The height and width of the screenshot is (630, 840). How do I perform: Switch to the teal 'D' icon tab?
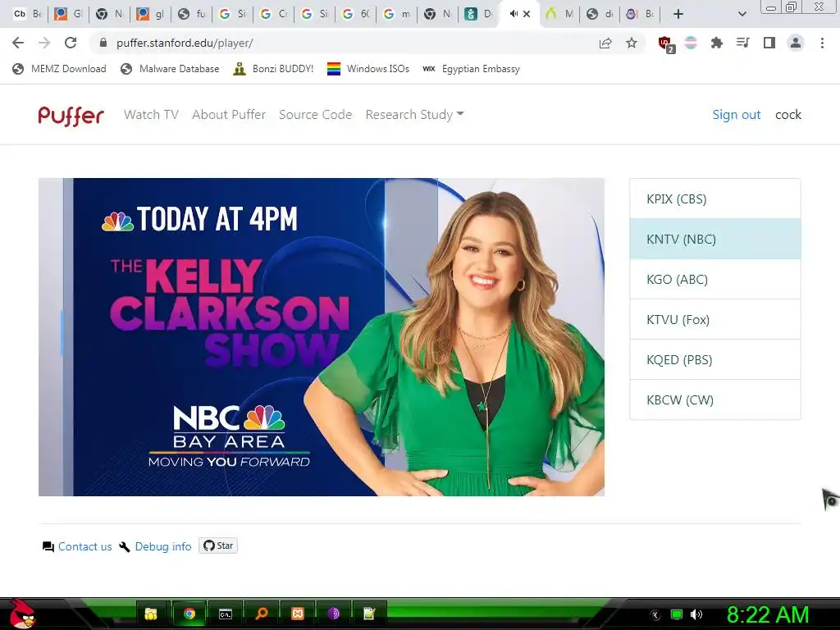[x=478, y=14]
